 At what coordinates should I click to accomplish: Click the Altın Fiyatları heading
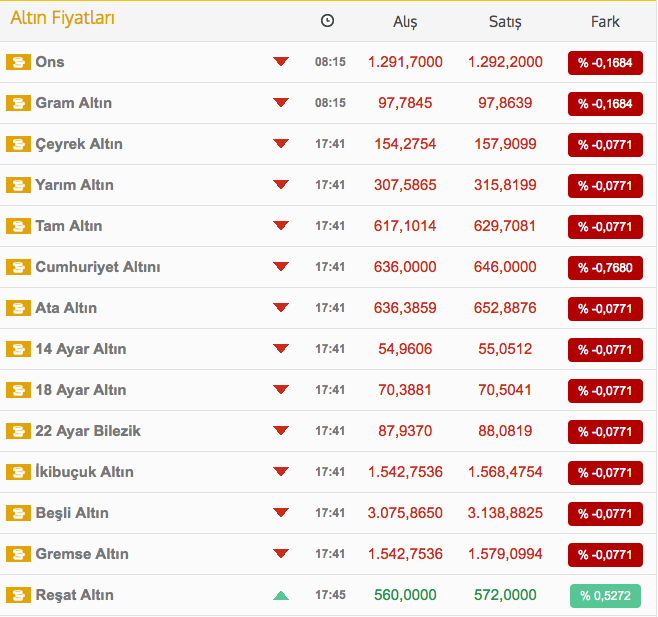tap(62, 18)
